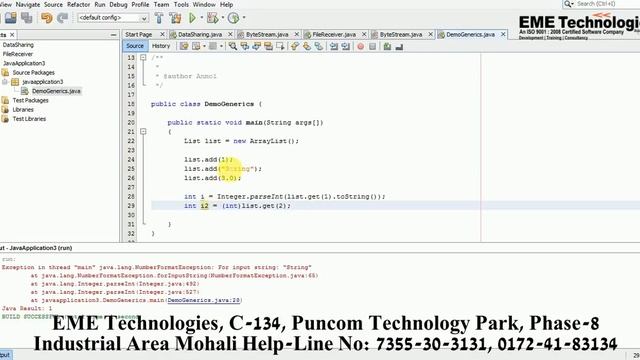Open the Window menu
This screenshot has height=360, width=640.
(x=204, y=4)
